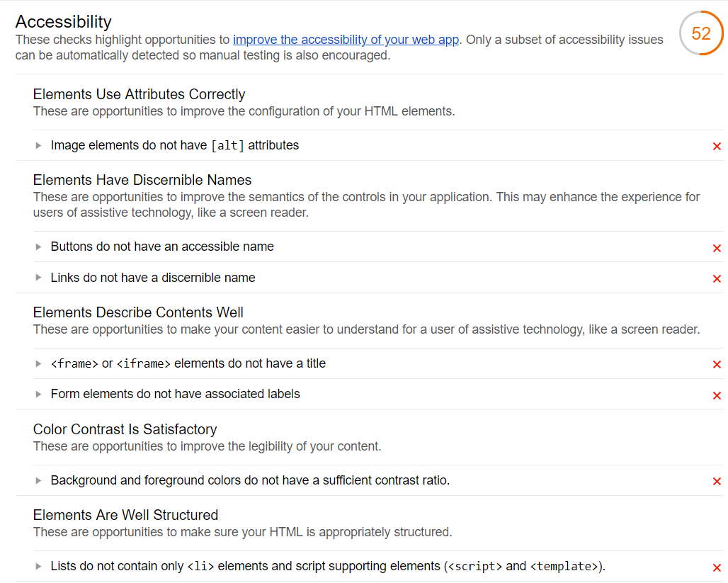Expand the lists li elements audit arrow
Image resolution: width=728 pixels, height=583 pixels.
pyautogui.click(x=39, y=567)
